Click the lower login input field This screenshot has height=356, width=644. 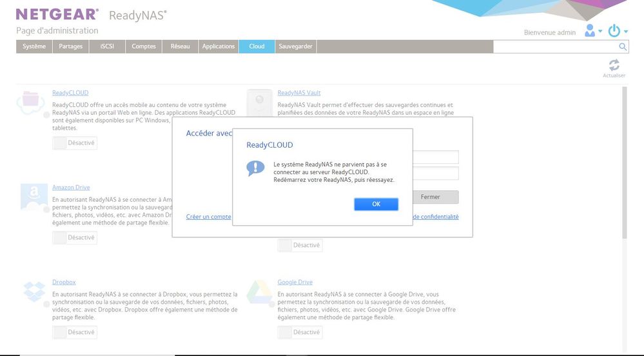tap(435, 173)
